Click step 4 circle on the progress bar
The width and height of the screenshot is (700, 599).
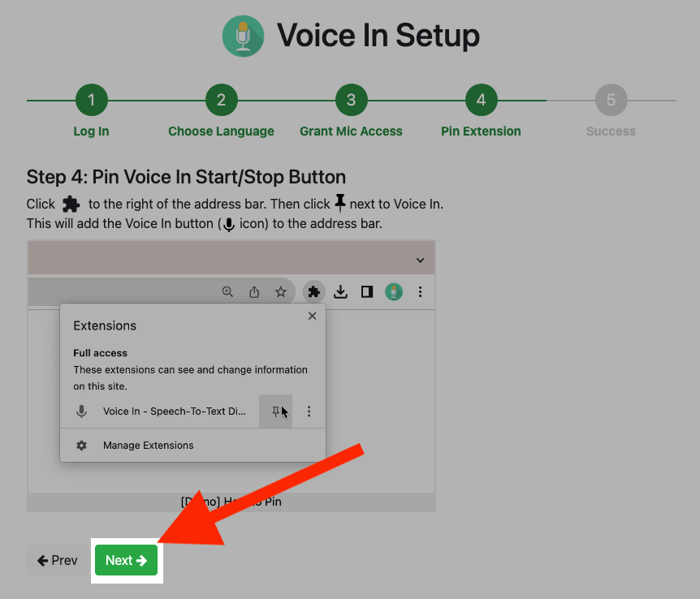click(x=481, y=99)
